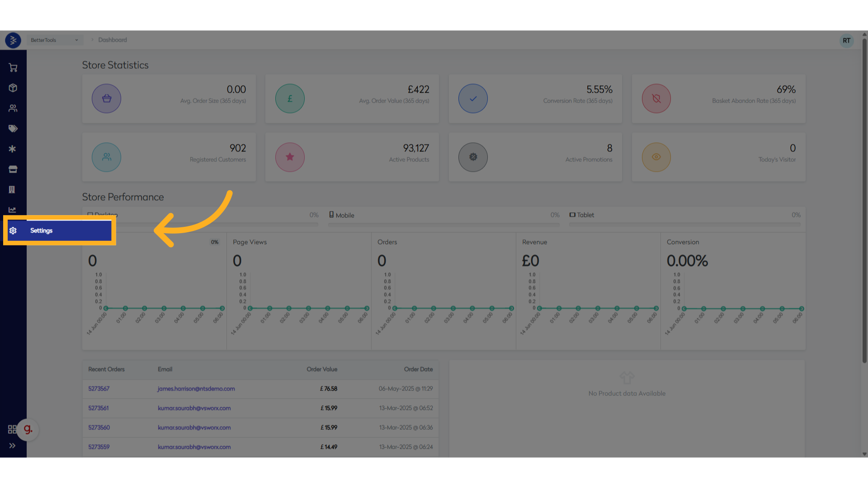Viewport: 868px width, 488px height.
Task: Collapse the sidebar with the double-chevron
Action: (x=13, y=445)
